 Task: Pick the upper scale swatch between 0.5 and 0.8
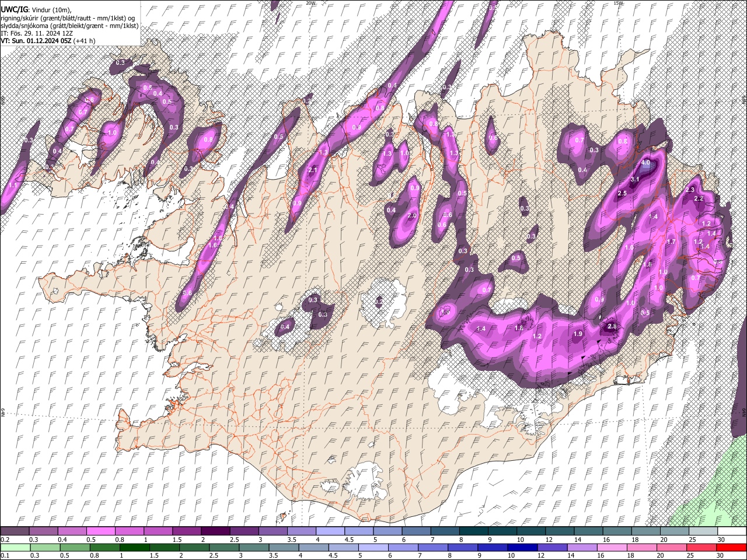pyautogui.click(x=100, y=531)
